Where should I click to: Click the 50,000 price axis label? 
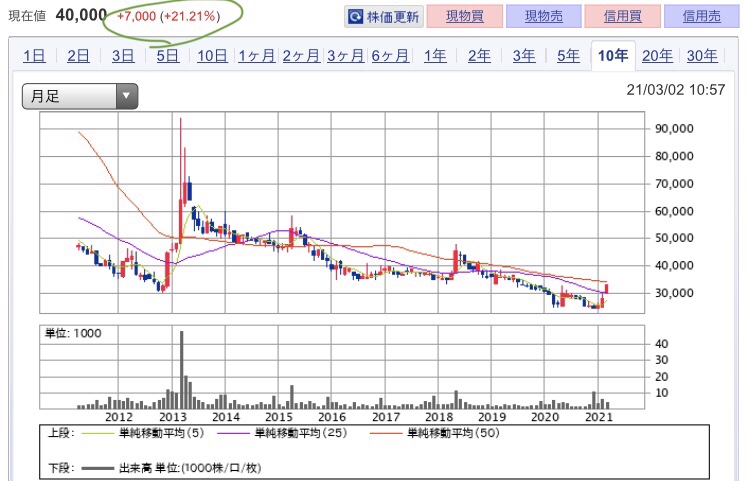[x=674, y=238]
